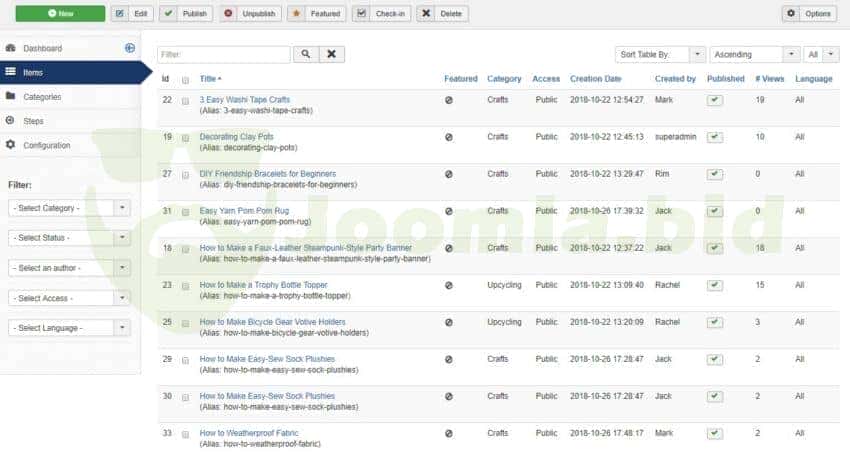Open the Select an author dropdown
The image size is (850, 459).
tap(69, 268)
